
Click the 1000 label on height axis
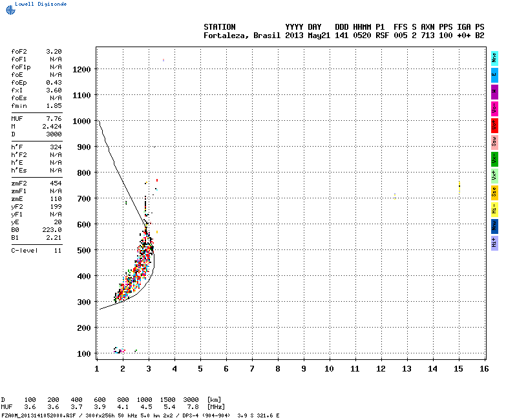(81, 121)
